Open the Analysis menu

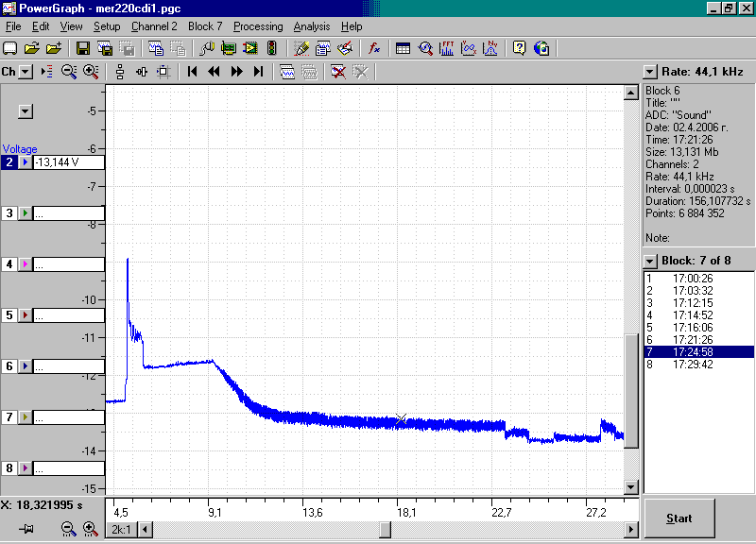point(312,26)
